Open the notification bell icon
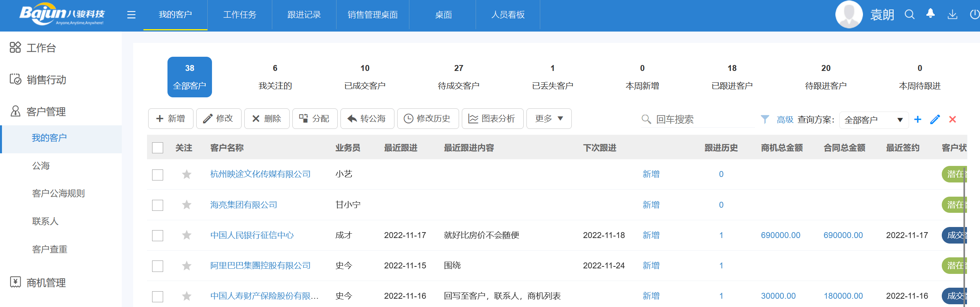The height and width of the screenshot is (307, 980). pyautogui.click(x=930, y=14)
